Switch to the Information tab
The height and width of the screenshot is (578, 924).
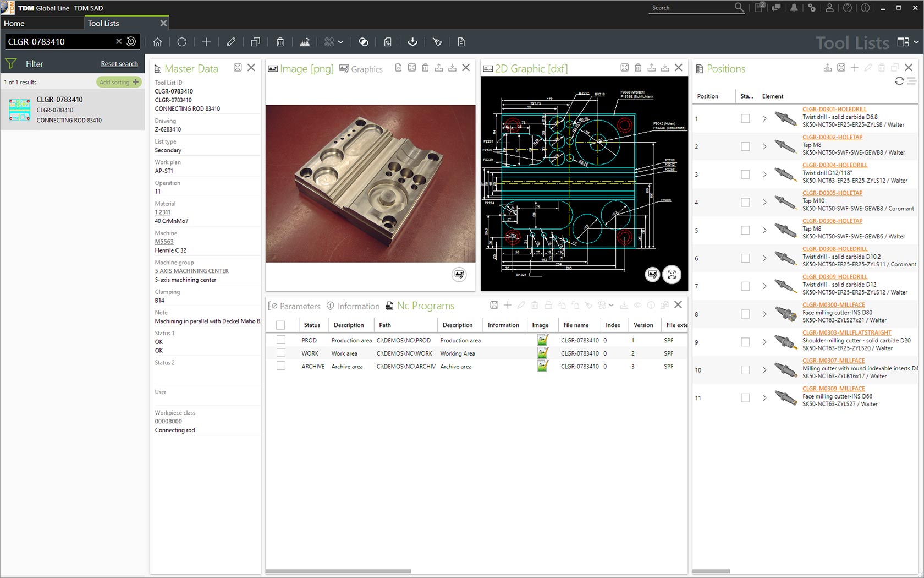(353, 306)
